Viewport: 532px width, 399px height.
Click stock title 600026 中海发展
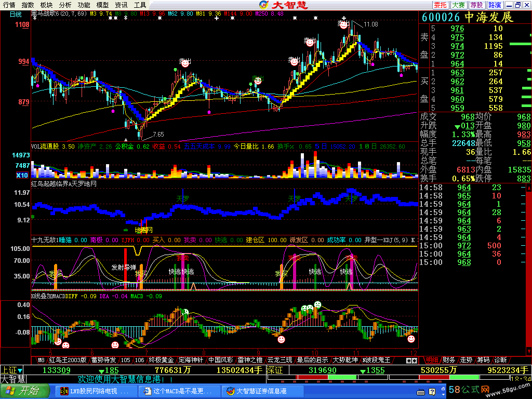[x=468, y=17]
